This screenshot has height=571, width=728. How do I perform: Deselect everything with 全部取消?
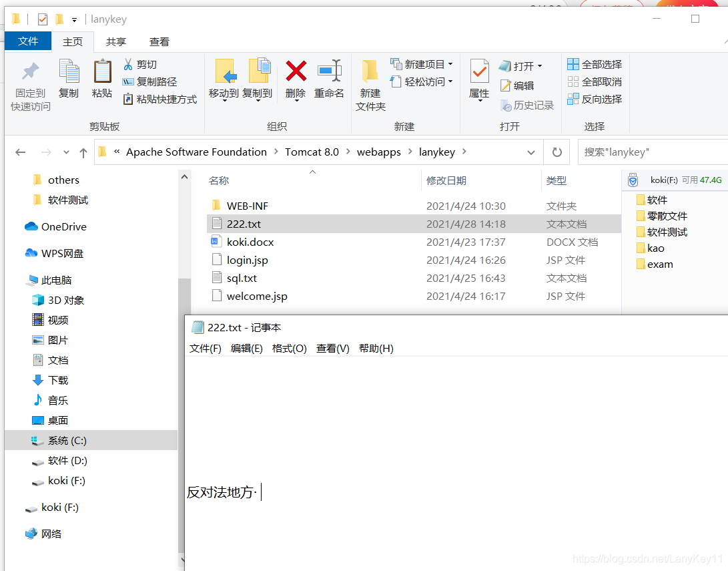coord(595,81)
